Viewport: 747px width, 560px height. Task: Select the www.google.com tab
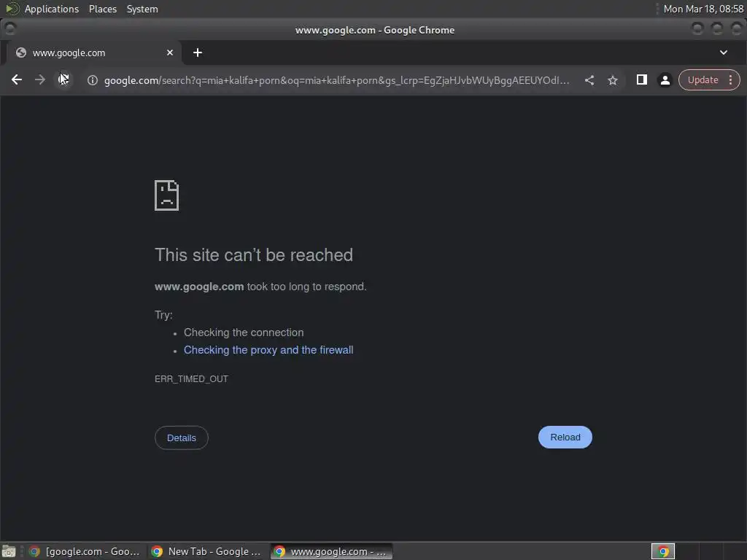[x=94, y=52]
